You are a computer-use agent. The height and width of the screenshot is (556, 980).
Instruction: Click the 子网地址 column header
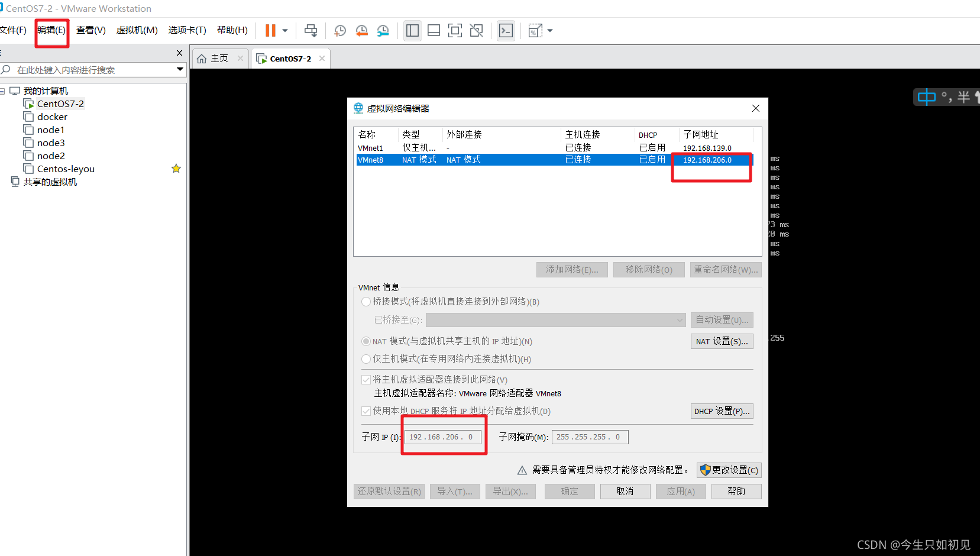(x=701, y=135)
